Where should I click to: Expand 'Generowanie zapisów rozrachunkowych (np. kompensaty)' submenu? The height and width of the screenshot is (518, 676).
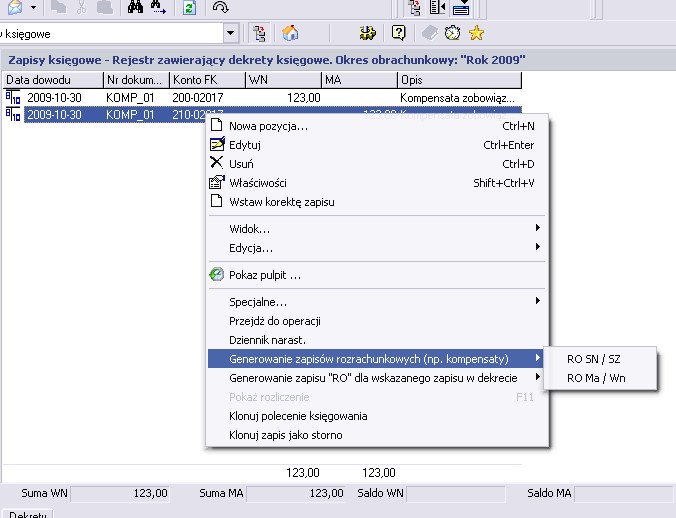point(377,359)
